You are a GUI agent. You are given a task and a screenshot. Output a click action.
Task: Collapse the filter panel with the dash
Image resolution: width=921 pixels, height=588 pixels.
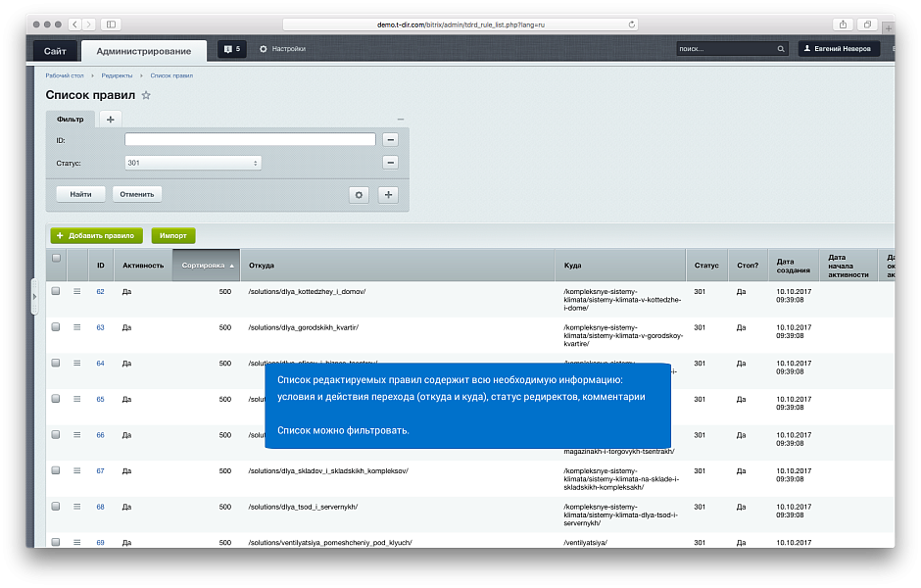pos(400,120)
